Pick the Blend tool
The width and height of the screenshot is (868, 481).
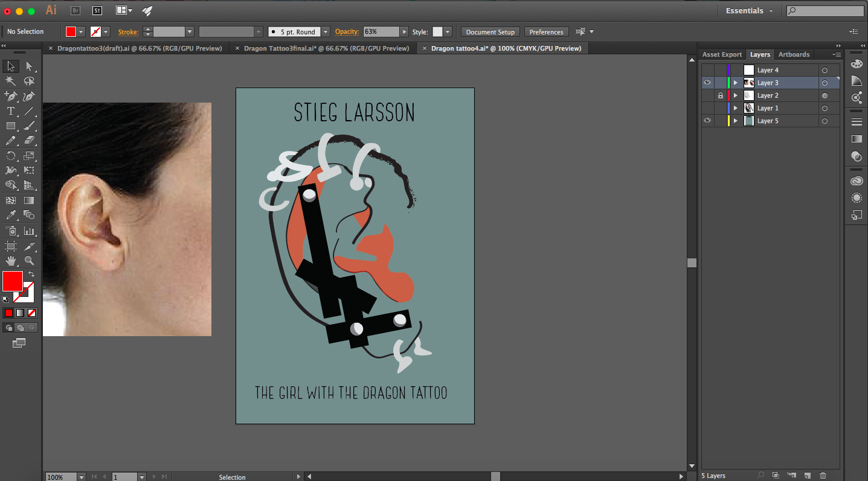(x=29, y=215)
